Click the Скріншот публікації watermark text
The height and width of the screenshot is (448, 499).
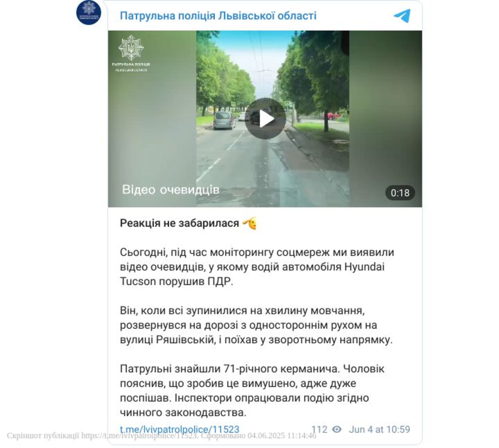pos(161,436)
